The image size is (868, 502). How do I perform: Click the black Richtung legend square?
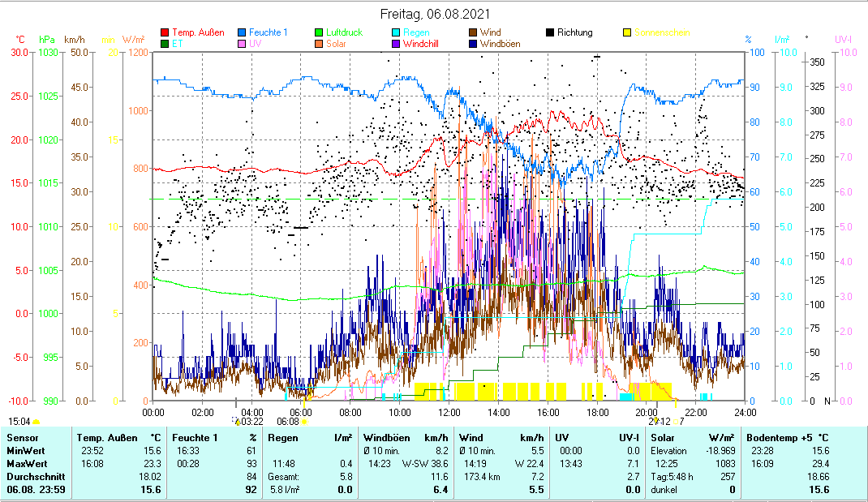549,33
